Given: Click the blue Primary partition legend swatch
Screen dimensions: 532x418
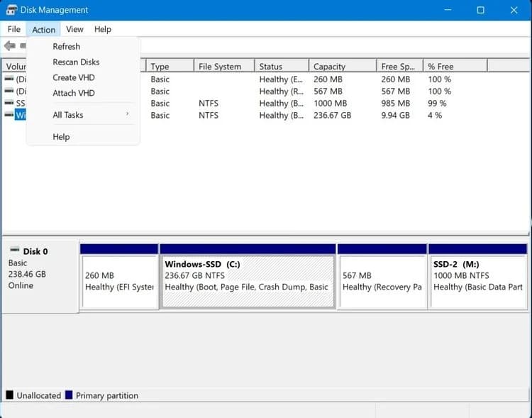Looking at the screenshot, I should tap(69, 395).
